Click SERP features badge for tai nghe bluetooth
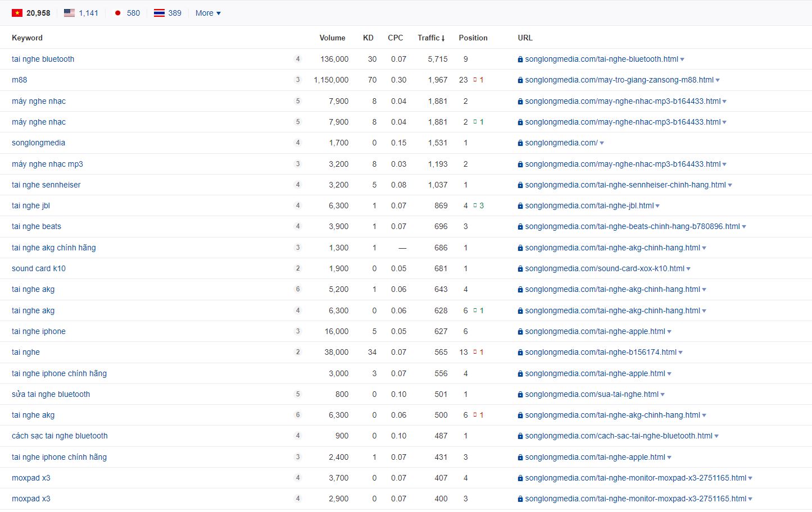The image size is (812, 512). coord(298,59)
